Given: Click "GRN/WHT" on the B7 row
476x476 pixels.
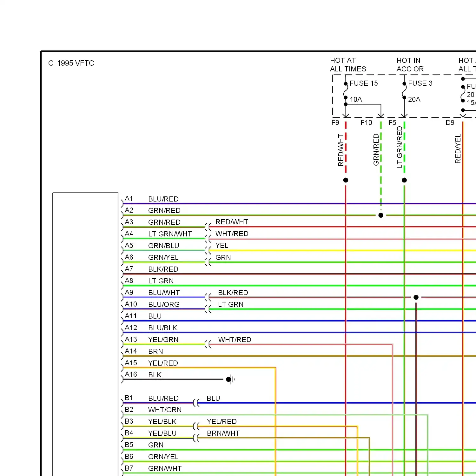Looking at the screenshot, I should click(x=165, y=468).
